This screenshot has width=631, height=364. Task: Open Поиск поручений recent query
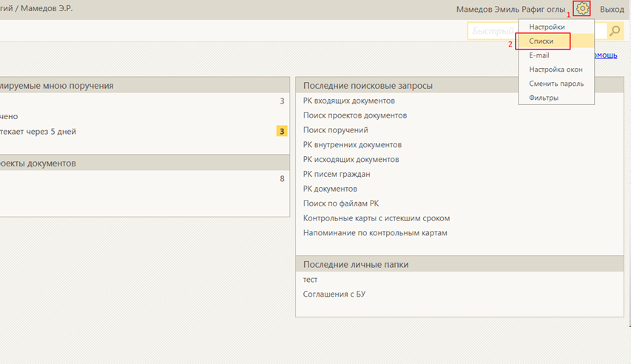(335, 129)
